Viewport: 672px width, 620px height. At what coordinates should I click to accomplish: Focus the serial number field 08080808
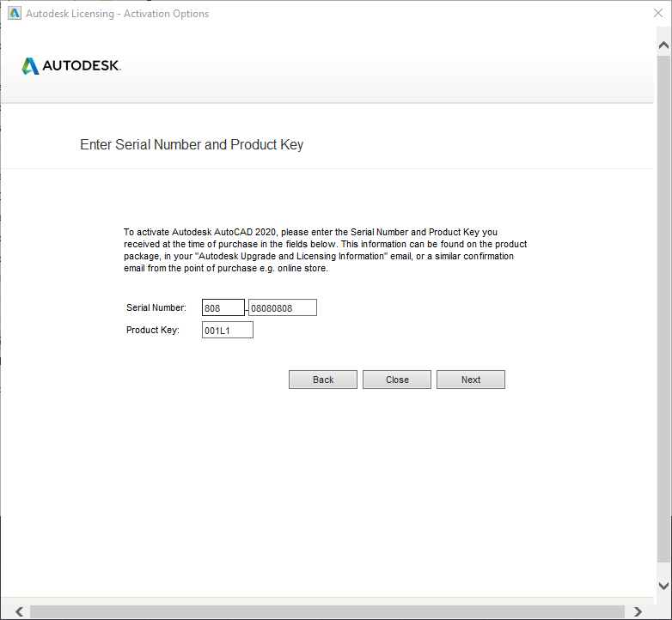(x=283, y=307)
